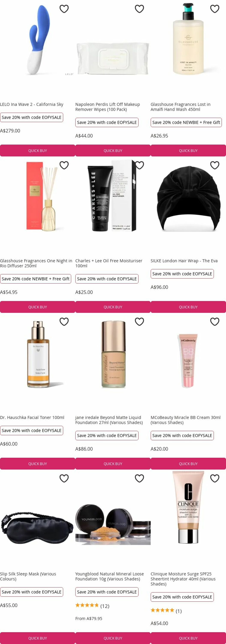Add Slip Silk Sleep Mask to wishlist
The height and width of the screenshot is (644, 226).
(64, 478)
